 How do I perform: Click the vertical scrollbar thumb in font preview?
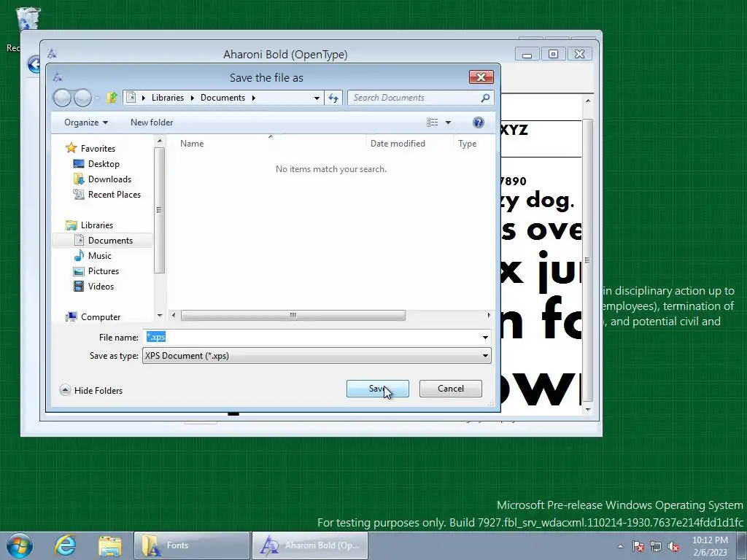pos(588,260)
